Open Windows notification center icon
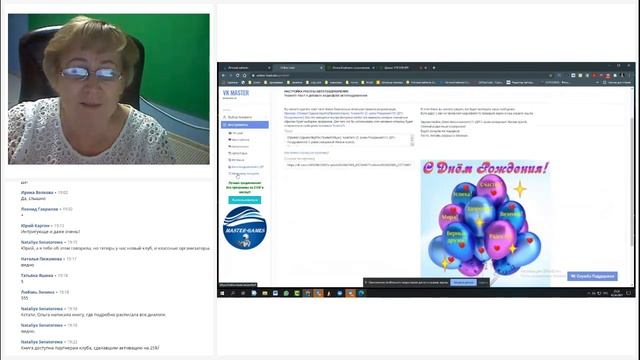 point(629,293)
